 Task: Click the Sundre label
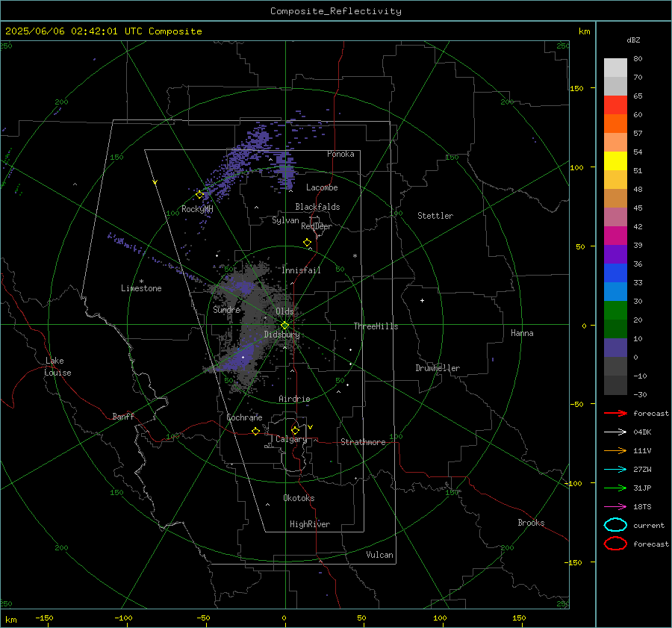point(227,309)
